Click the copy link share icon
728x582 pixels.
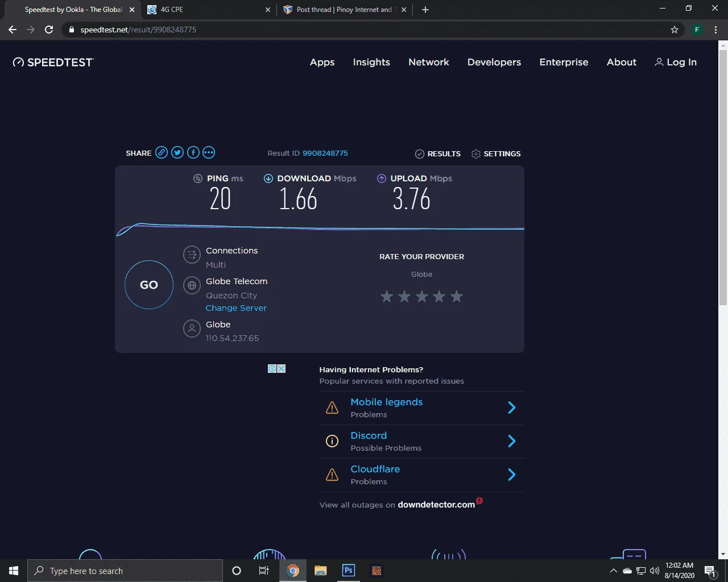pyautogui.click(x=162, y=152)
